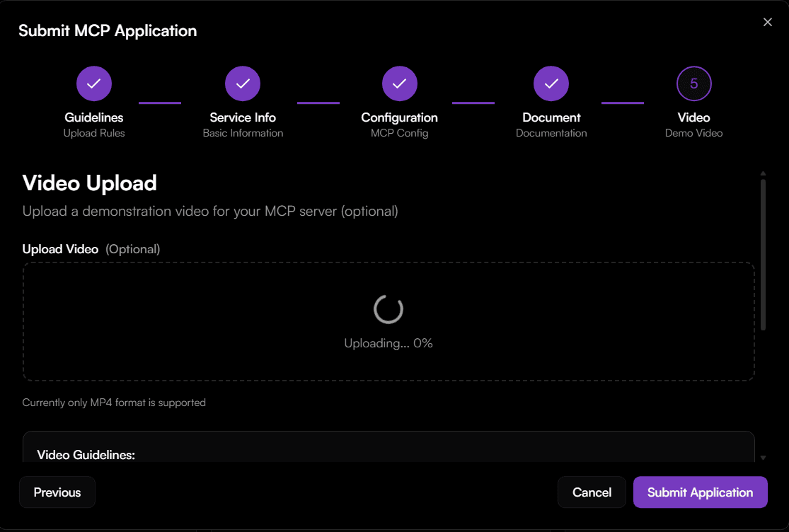The width and height of the screenshot is (789, 532).
Task: Click the Document step checkmark circle
Action: click(x=551, y=83)
